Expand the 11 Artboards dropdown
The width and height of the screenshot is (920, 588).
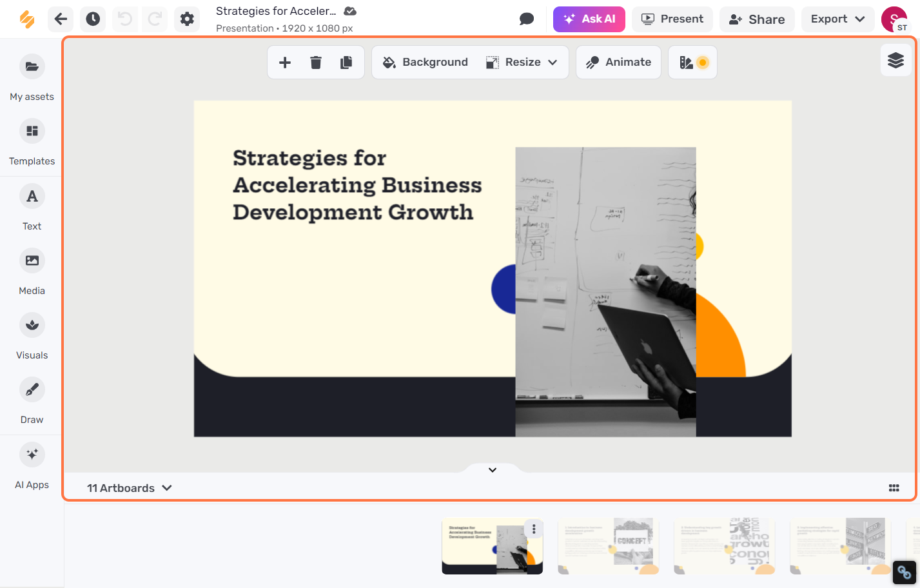point(130,488)
